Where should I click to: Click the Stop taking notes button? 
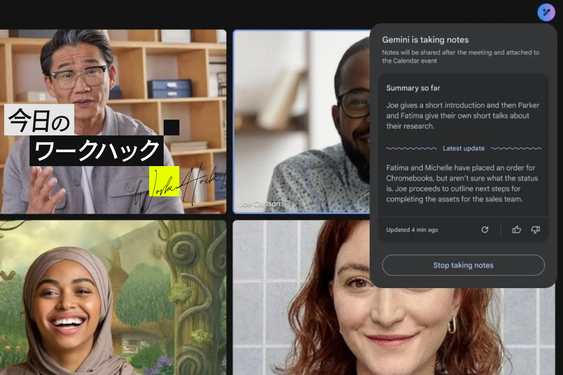click(x=463, y=265)
